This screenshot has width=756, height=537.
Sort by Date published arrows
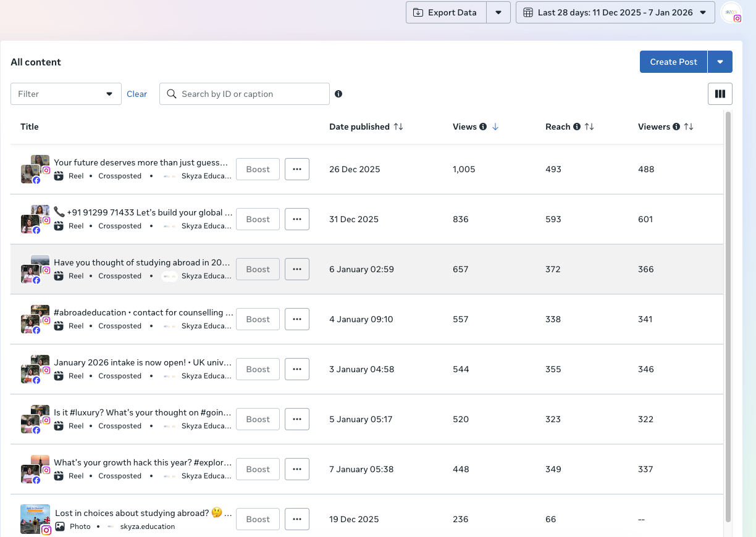398,127
